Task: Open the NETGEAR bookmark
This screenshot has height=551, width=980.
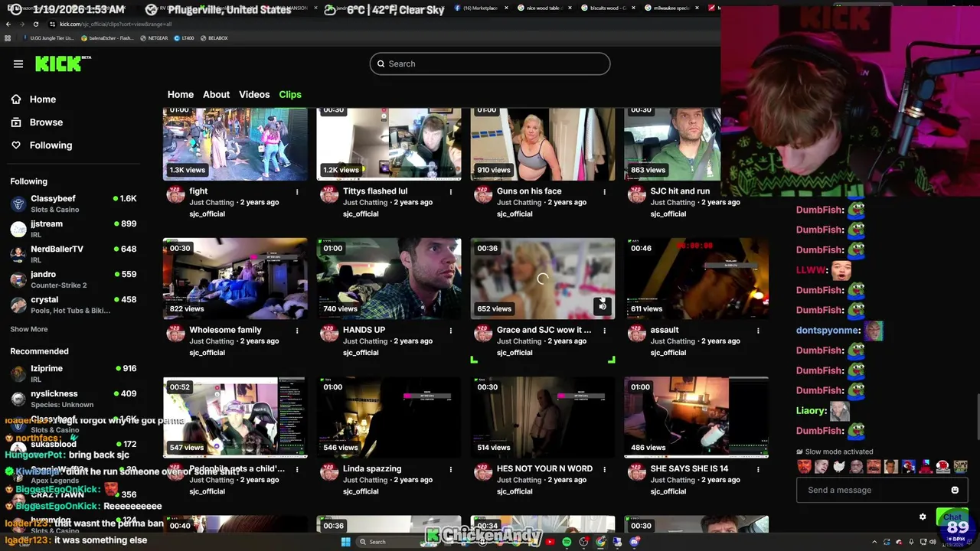Action: click(154, 37)
